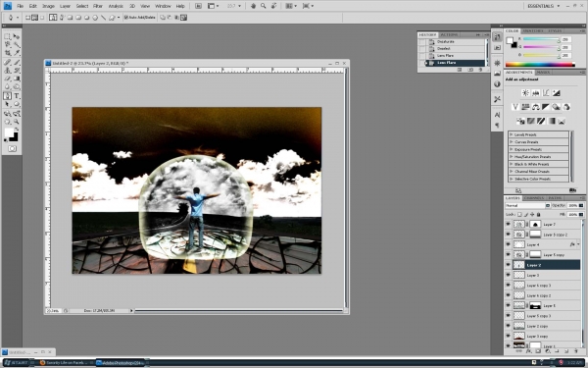Viewport: 588px width, 368px height.
Task: Select the Brush tool
Action: click(17, 62)
